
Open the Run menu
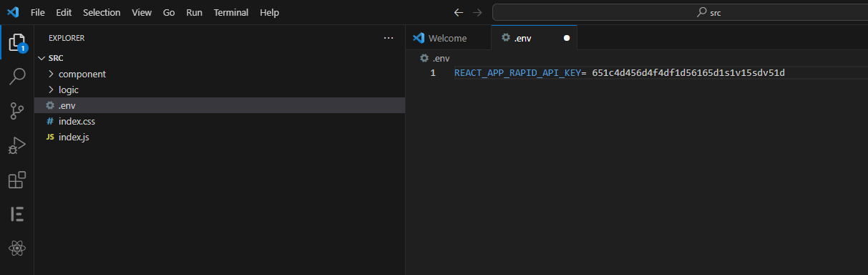(x=194, y=13)
